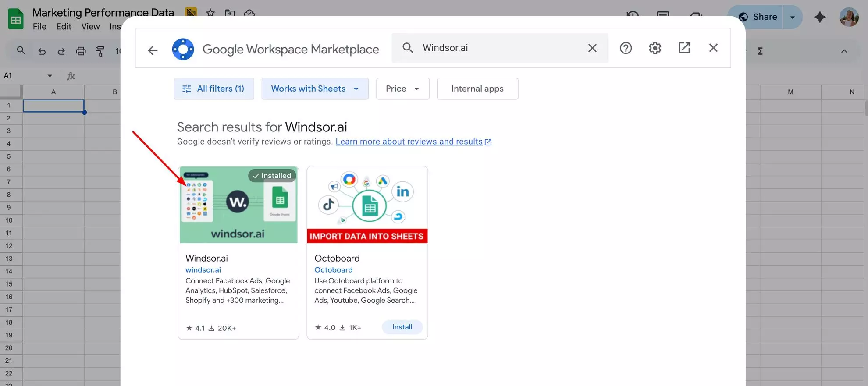Go back using the Marketplace back arrow

tap(153, 50)
